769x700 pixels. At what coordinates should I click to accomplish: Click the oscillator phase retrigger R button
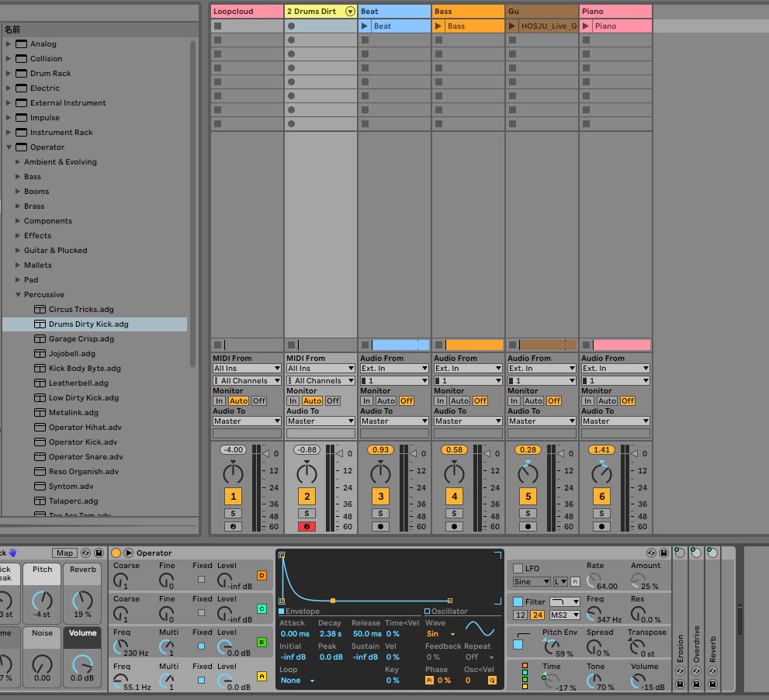pos(429,681)
